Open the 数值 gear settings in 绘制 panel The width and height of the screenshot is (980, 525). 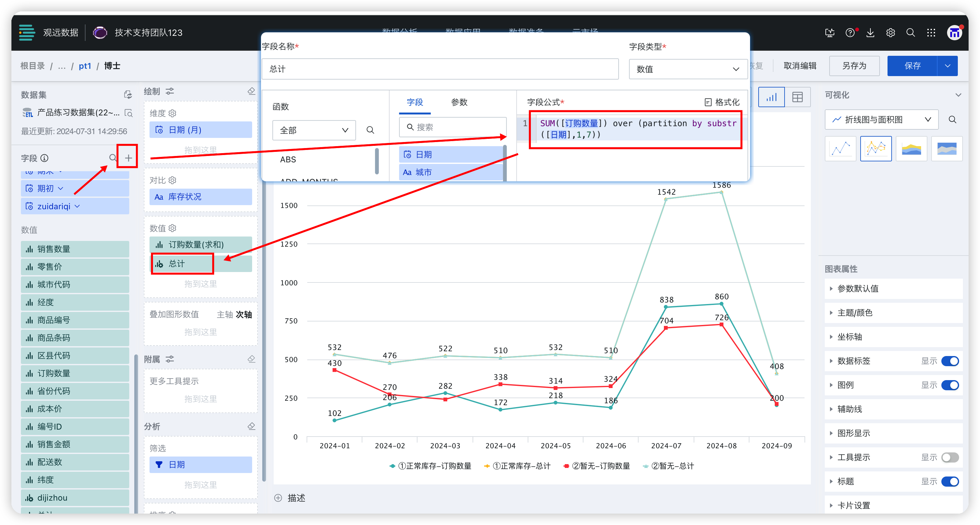172,228
